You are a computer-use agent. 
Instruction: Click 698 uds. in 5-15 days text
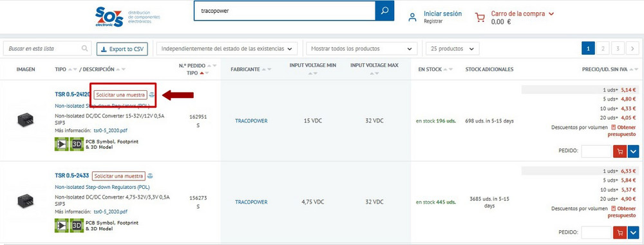pos(489,121)
